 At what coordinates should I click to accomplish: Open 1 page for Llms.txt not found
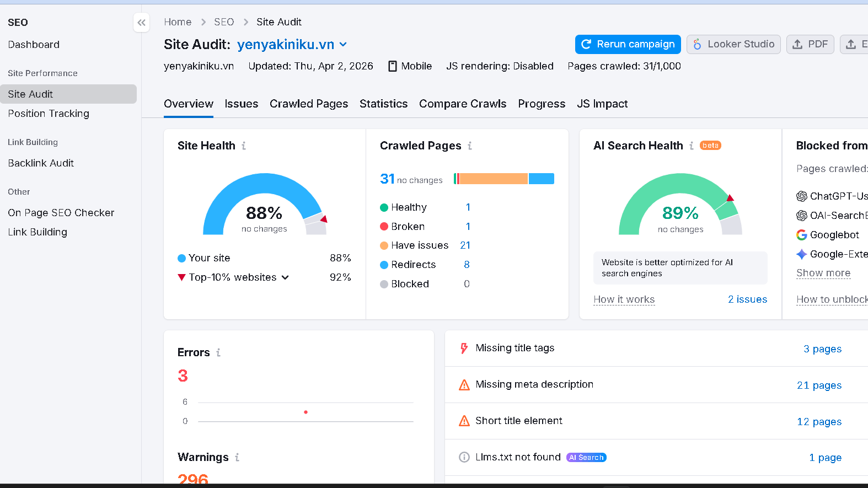[825, 458]
